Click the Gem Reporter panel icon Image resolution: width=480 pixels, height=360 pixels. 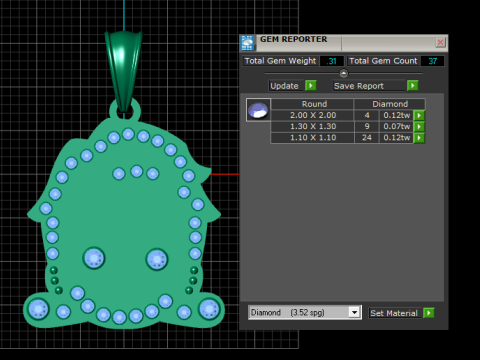(x=247, y=43)
